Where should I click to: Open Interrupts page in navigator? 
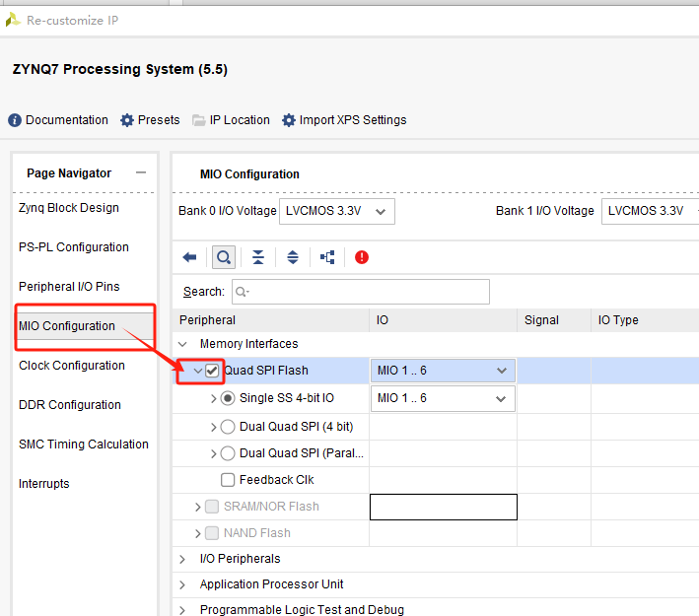(43, 484)
